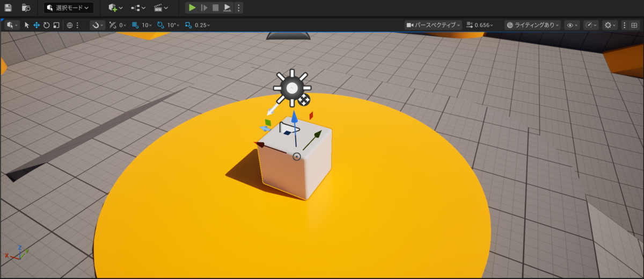This screenshot has height=279, width=644.
Task: Open the viewport layout grid icon
Action: tap(634, 25)
